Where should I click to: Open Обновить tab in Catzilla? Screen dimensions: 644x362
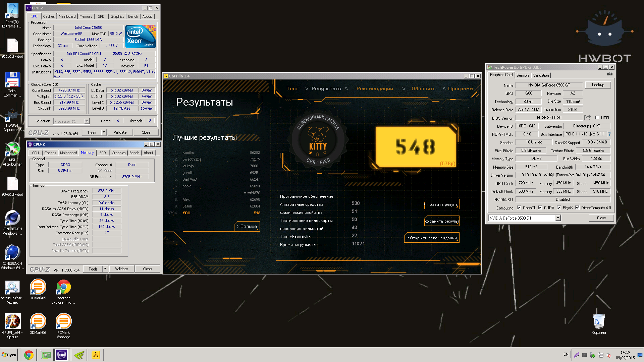pyautogui.click(x=423, y=88)
